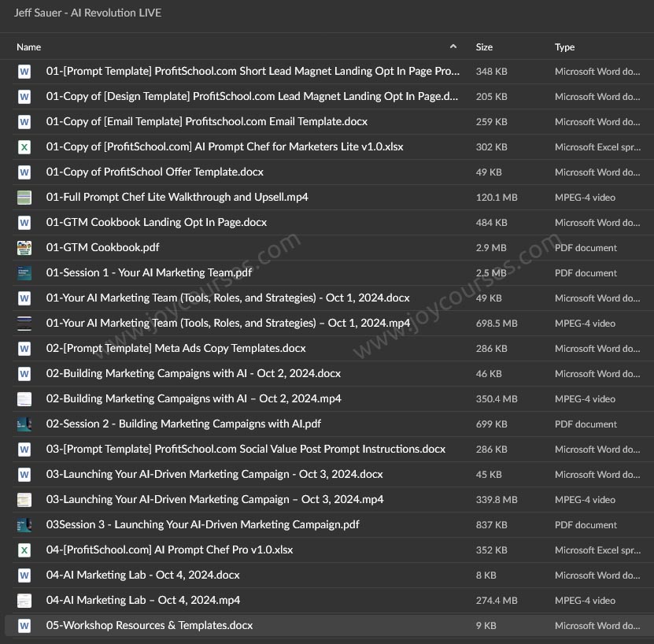Select the Excel icon for AI Prompt Chef Lite v1.0.xlsx
Viewport: 654px width, 644px height.
point(24,147)
